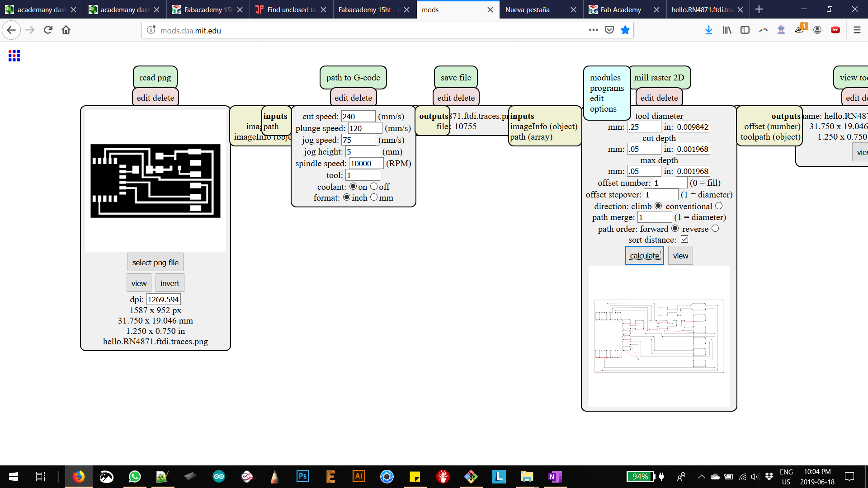Open the page actions three-dots menu
The height and width of the screenshot is (488, 868).
pos(593,30)
